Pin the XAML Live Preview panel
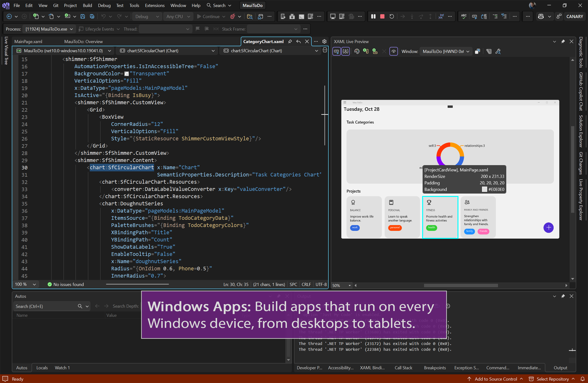The image size is (588, 383). pos(563,41)
